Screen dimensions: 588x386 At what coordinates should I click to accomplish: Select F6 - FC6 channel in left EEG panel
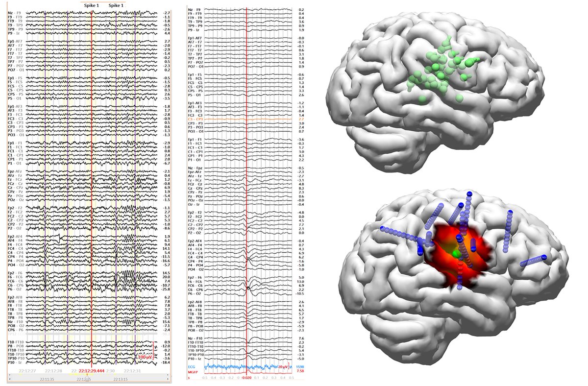pyautogui.click(x=16, y=277)
